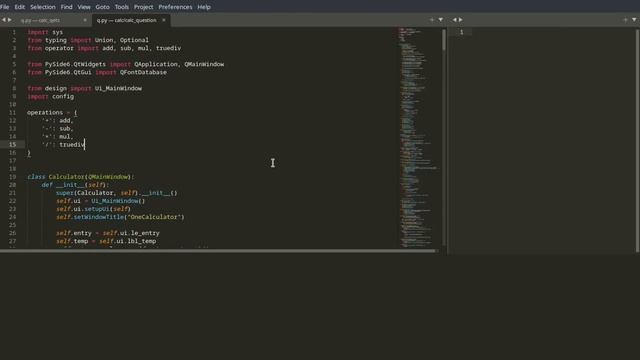Click 'QApplication' in the QtWidgets import

tap(156, 64)
